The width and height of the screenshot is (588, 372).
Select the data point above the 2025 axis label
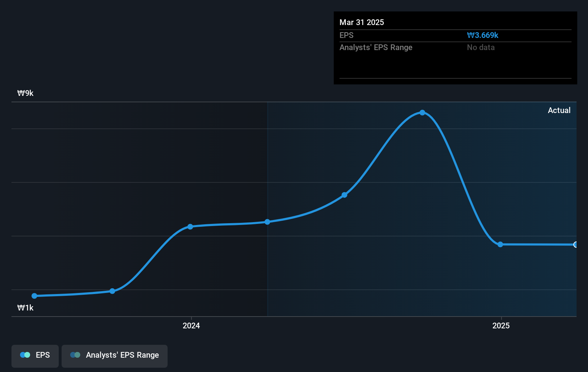pyautogui.click(x=500, y=244)
